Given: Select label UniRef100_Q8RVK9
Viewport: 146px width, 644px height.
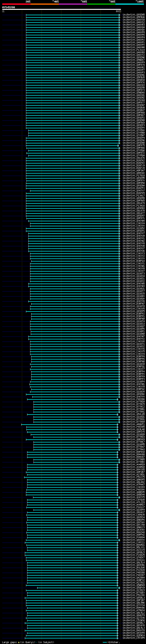Looking at the screenshot, I should [133, 439].
